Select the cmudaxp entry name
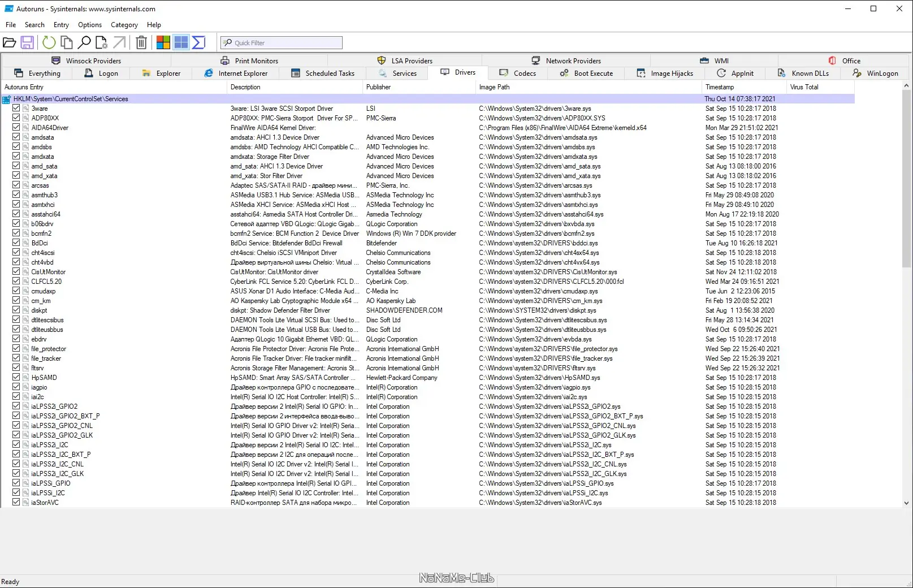 click(x=44, y=291)
